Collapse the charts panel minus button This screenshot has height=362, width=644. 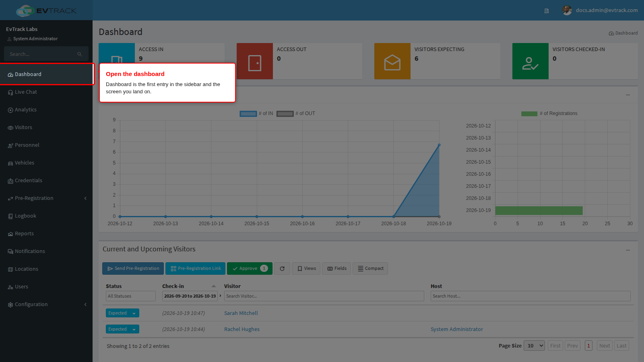[628, 95]
